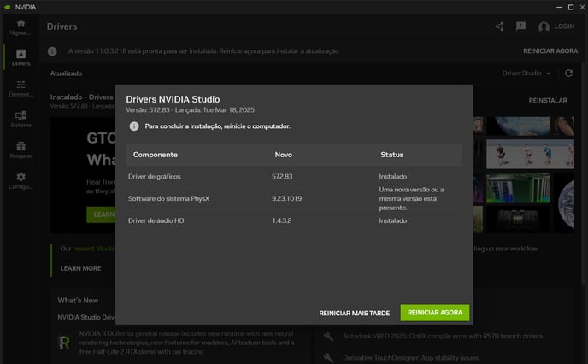
Task: Click REINICIAR AGORA in the top notification banner
Action: pyautogui.click(x=550, y=51)
